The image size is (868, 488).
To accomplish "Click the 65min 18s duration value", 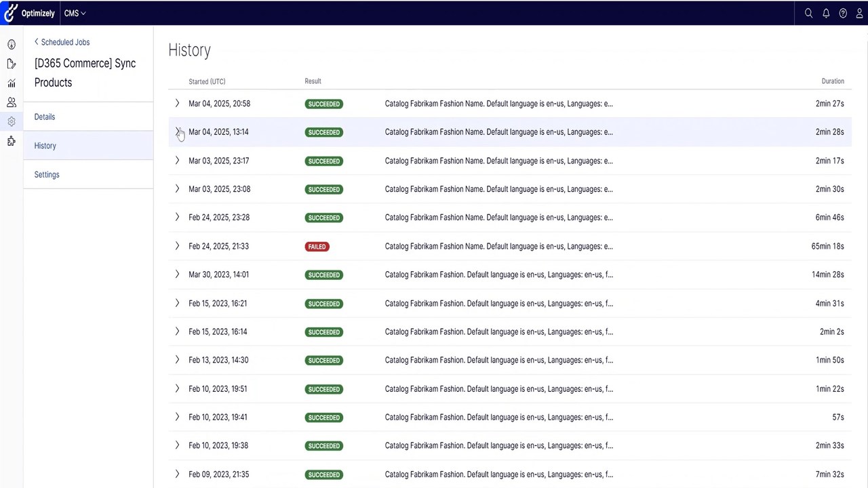I will tap(827, 246).
